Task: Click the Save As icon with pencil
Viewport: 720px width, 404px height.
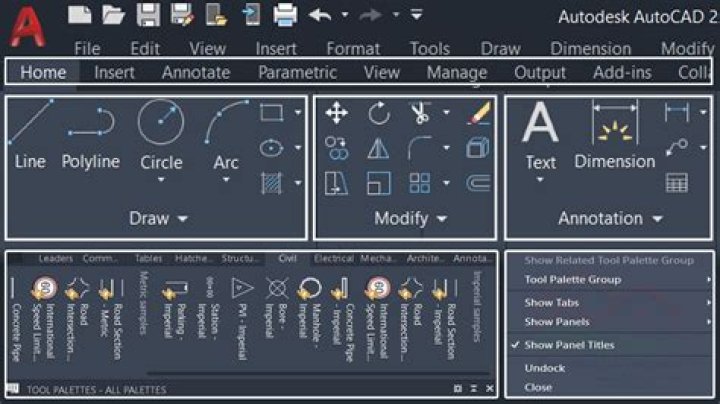Action: [182, 15]
